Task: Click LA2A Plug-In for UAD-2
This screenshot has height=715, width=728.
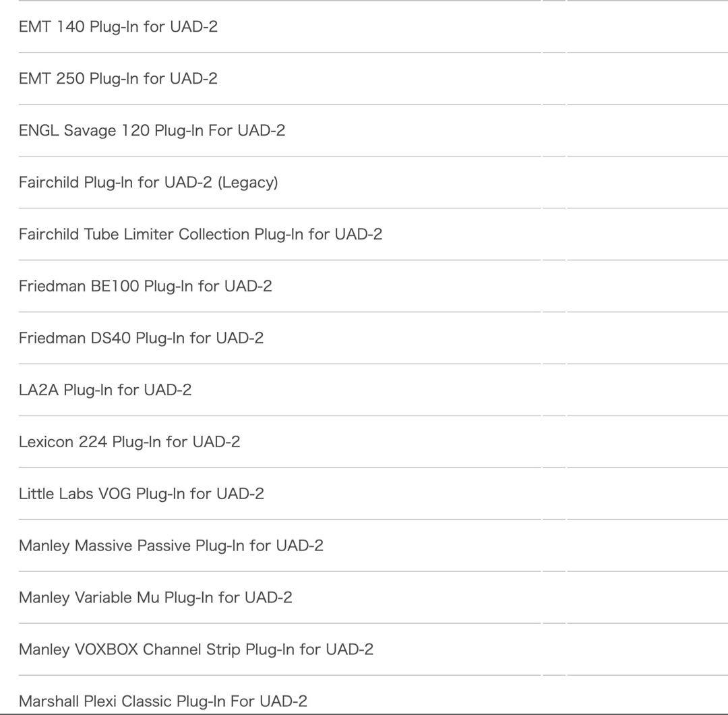Action: tap(105, 391)
